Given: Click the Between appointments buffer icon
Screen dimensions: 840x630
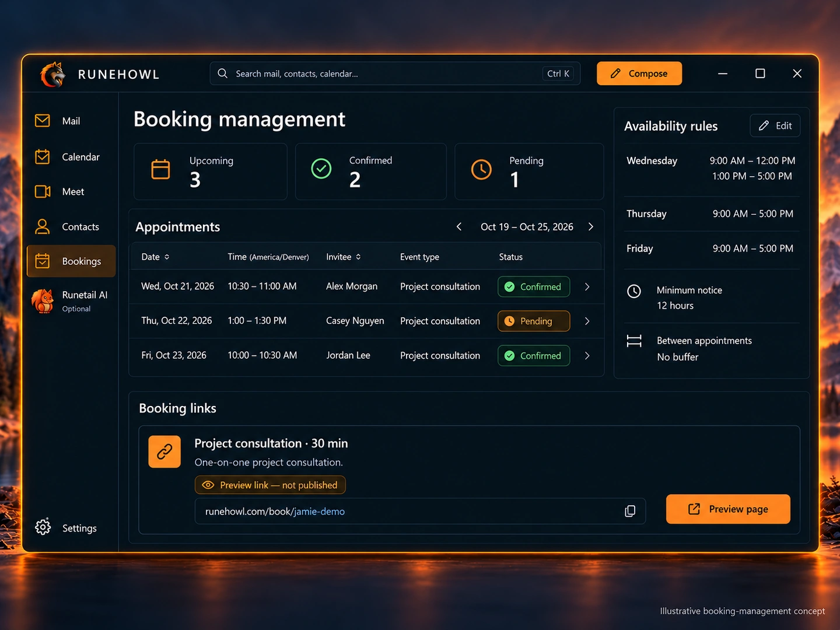Looking at the screenshot, I should (634, 341).
